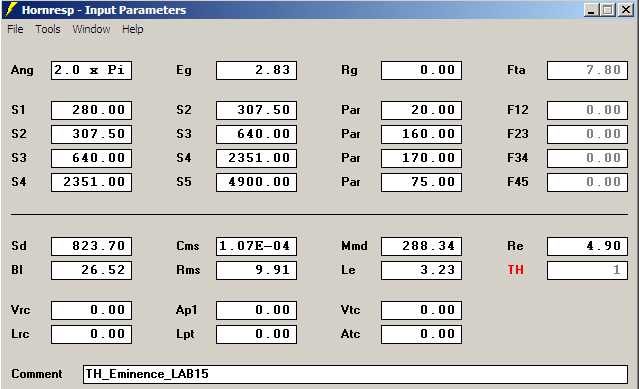Click the Comment label text

(x=37, y=374)
